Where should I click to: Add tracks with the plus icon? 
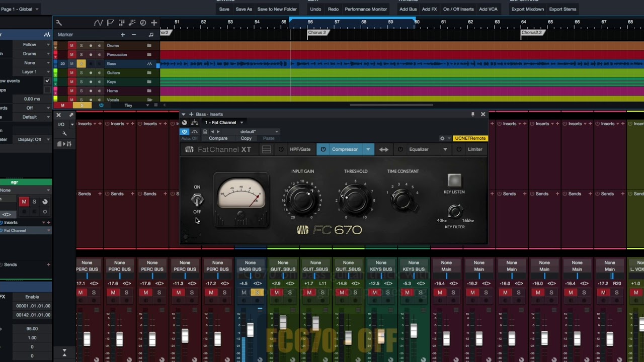(154, 23)
